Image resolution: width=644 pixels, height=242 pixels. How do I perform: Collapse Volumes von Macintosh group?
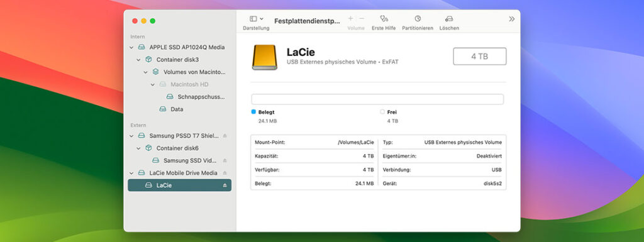click(146, 72)
